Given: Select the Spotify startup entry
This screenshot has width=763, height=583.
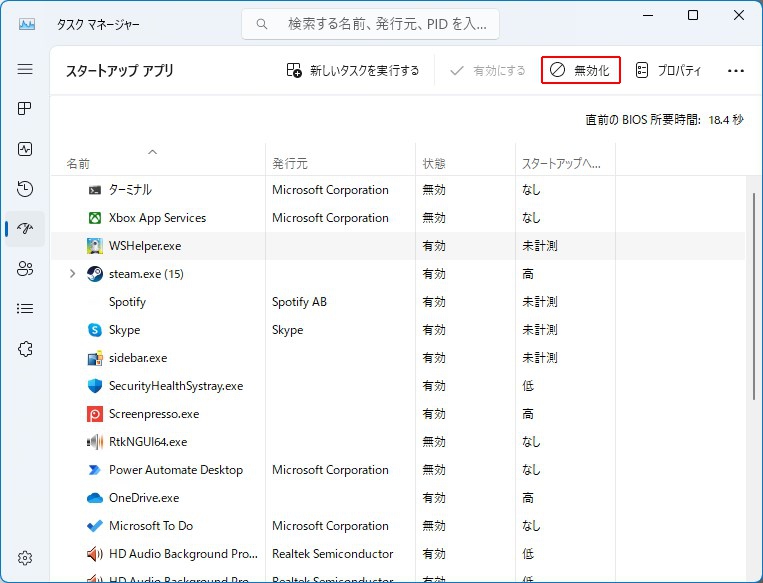Looking at the screenshot, I should tap(127, 302).
